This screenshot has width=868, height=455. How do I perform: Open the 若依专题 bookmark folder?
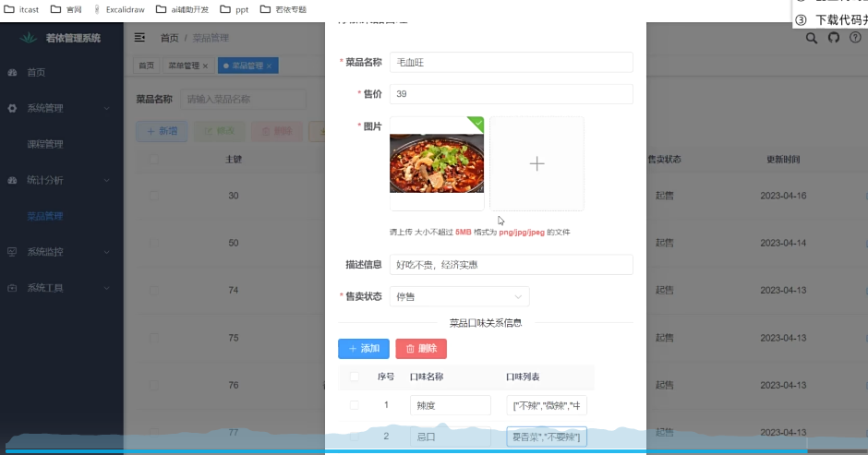283,9
